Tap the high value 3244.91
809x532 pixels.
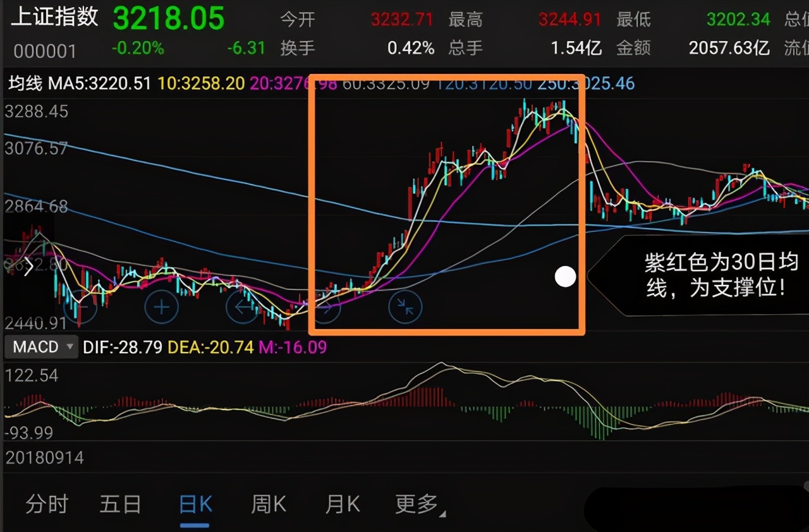pos(570,20)
